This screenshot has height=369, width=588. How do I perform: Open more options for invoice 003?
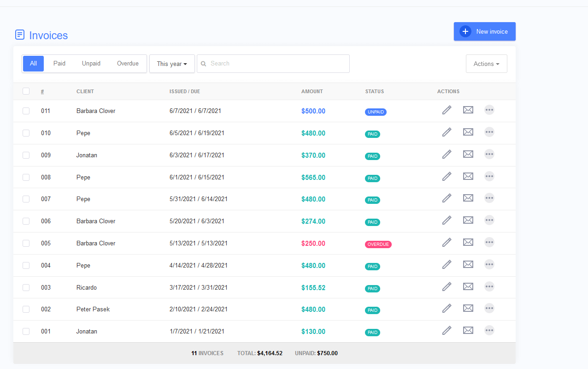489,286
